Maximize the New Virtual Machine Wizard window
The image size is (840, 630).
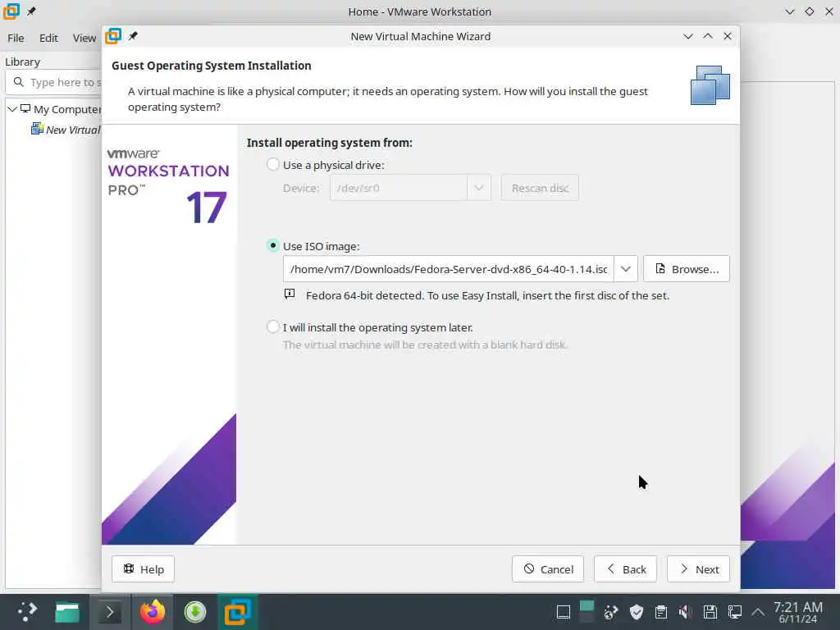(708, 36)
